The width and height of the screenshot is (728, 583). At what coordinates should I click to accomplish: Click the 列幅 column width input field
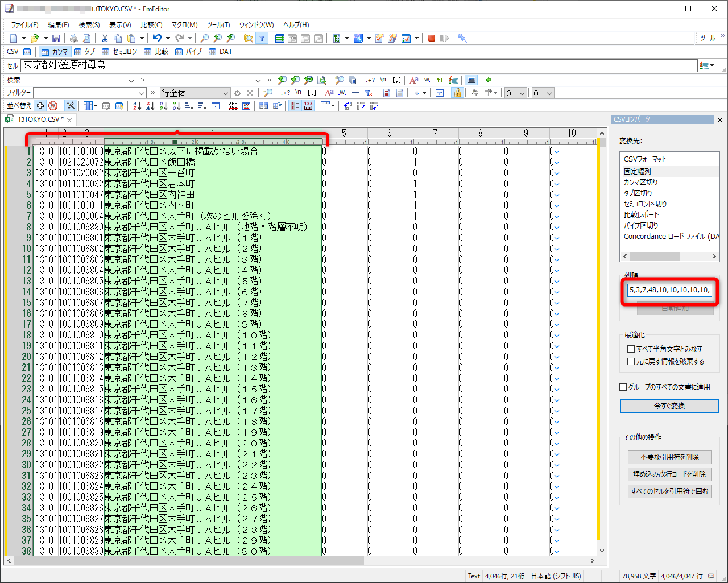pyautogui.click(x=669, y=290)
